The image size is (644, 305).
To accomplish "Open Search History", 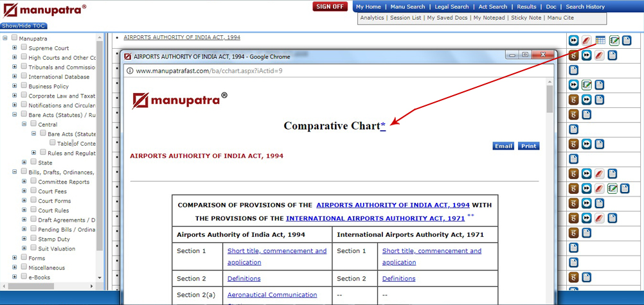I will [585, 6].
